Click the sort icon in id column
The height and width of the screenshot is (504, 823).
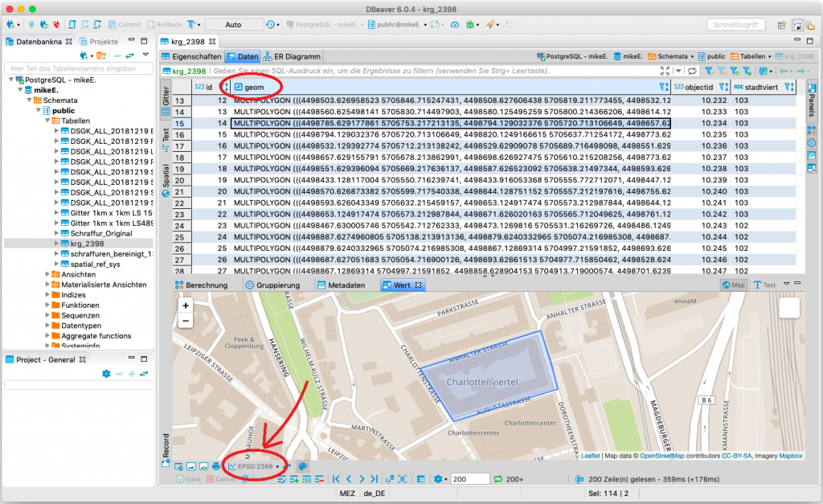(226, 87)
